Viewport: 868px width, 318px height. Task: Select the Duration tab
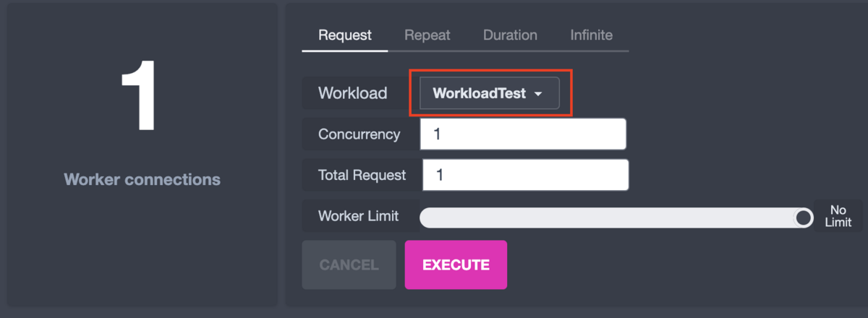point(510,35)
